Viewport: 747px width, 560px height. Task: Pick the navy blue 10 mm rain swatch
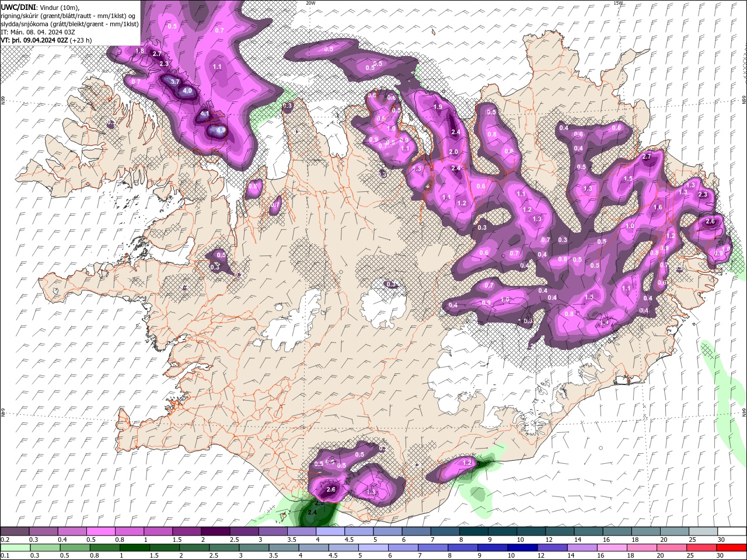(523, 547)
